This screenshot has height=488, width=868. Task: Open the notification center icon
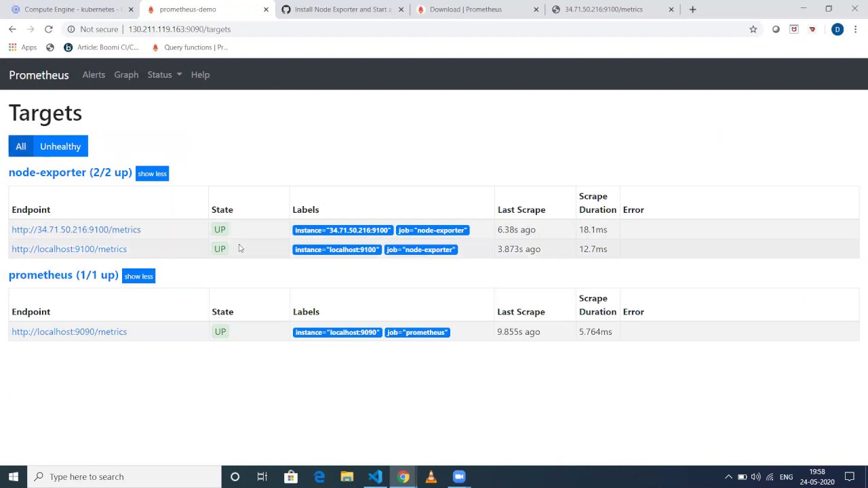point(850,476)
